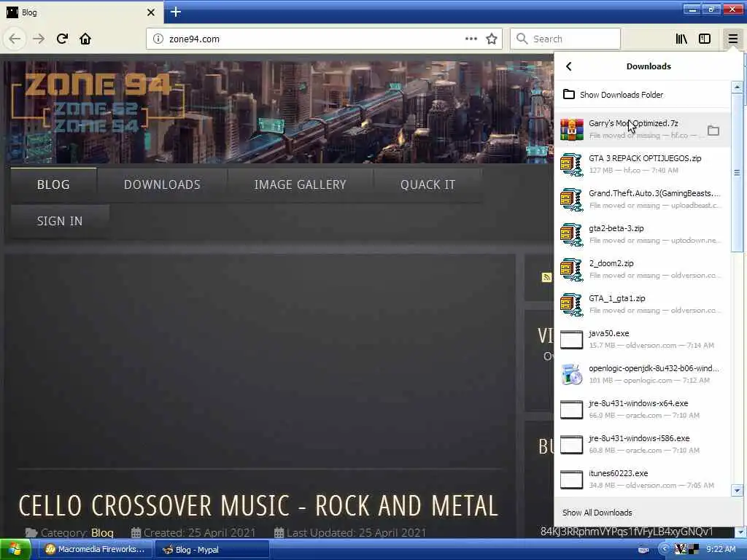Click the jre-8u431-windows-x64.exe file icon

(572, 410)
